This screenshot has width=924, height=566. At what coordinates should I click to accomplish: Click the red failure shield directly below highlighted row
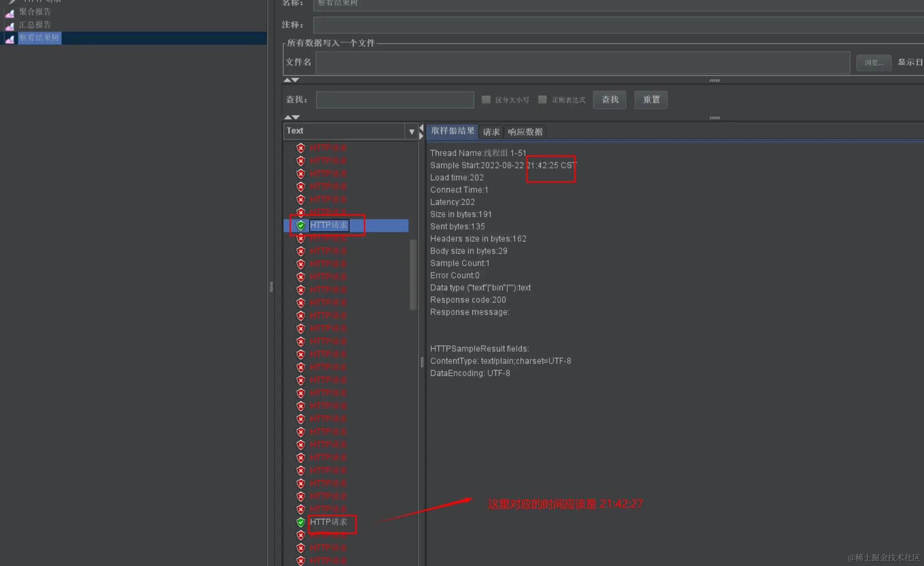point(300,239)
